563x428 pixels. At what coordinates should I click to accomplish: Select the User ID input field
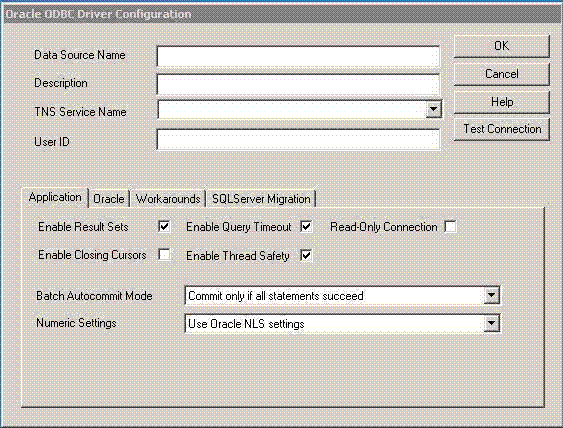pos(298,139)
